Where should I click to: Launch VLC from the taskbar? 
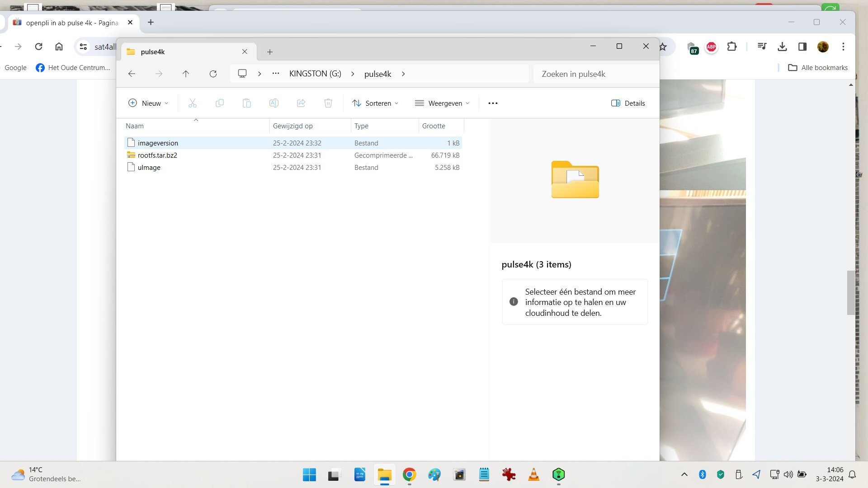coord(533,474)
